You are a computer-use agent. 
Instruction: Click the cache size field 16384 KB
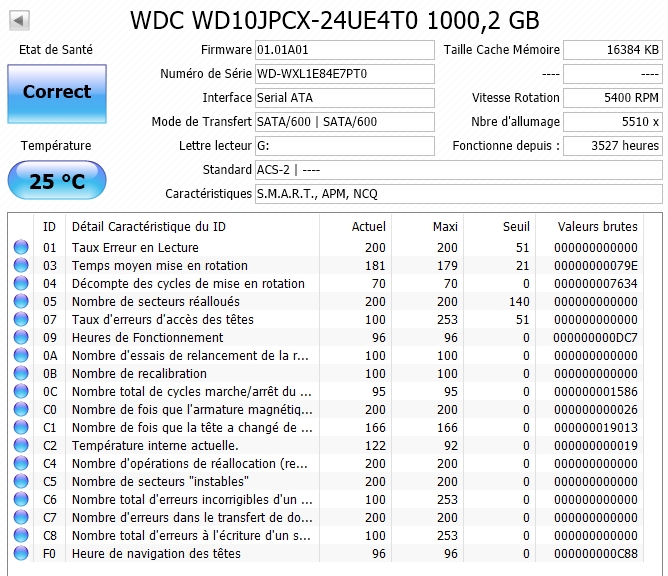613,50
